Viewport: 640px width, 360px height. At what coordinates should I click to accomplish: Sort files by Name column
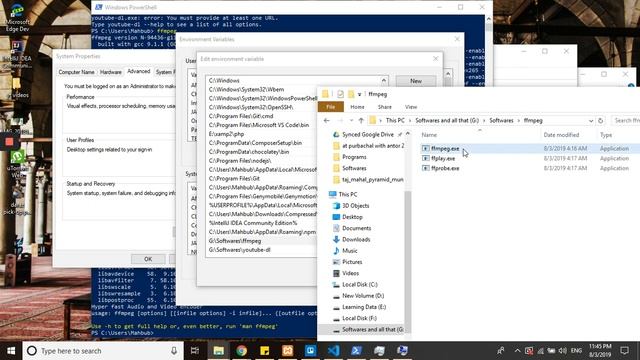click(x=429, y=135)
